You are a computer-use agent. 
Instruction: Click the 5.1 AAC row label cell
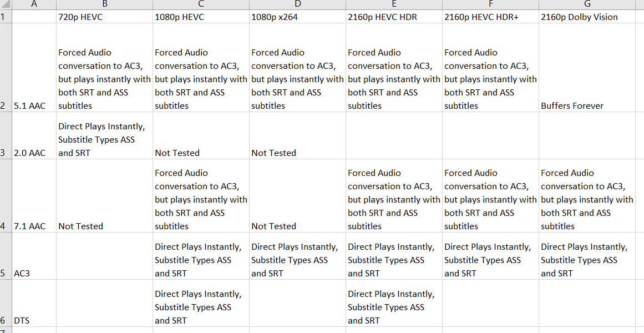point(34,68)
